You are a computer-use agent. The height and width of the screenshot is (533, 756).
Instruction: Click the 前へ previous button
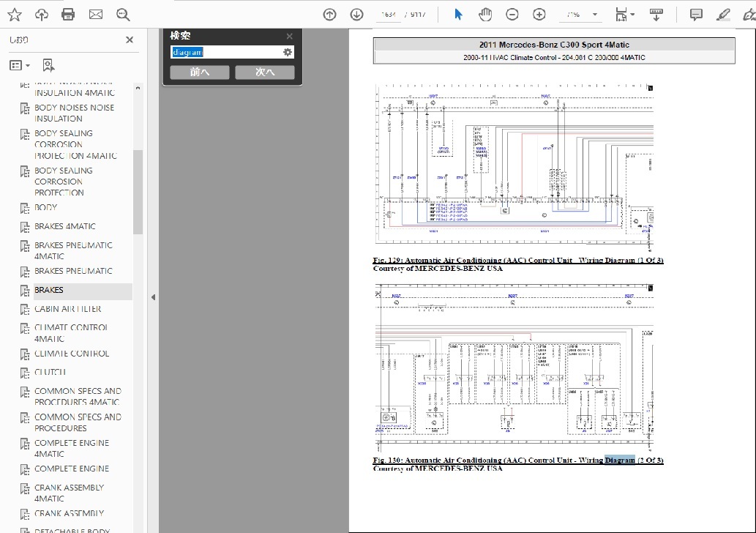coord(200,72)
